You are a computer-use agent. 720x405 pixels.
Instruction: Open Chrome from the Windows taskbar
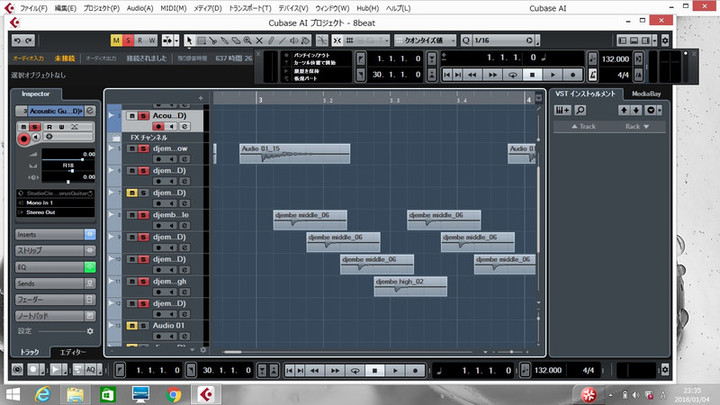pyautogui.click(x=173, y=394)
